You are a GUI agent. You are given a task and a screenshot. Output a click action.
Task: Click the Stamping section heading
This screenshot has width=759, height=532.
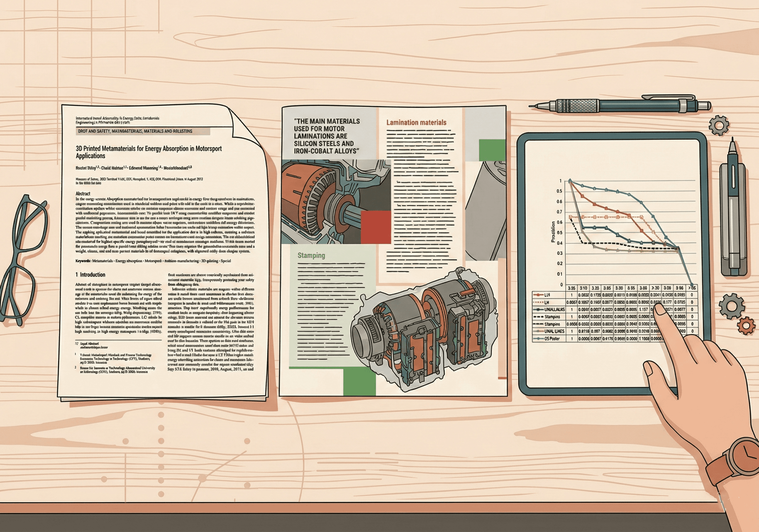point(311,256)
